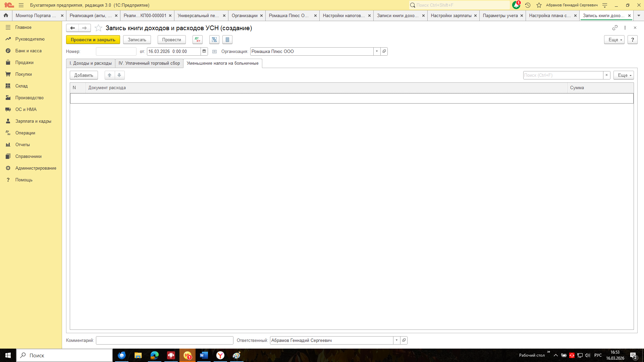Click the Комментарий input field
The height and width of the screenshot is (362, 644).
164,340
